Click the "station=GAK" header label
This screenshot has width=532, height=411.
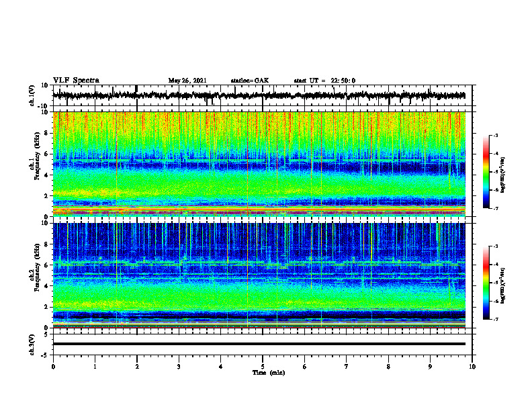click(250, 81)
